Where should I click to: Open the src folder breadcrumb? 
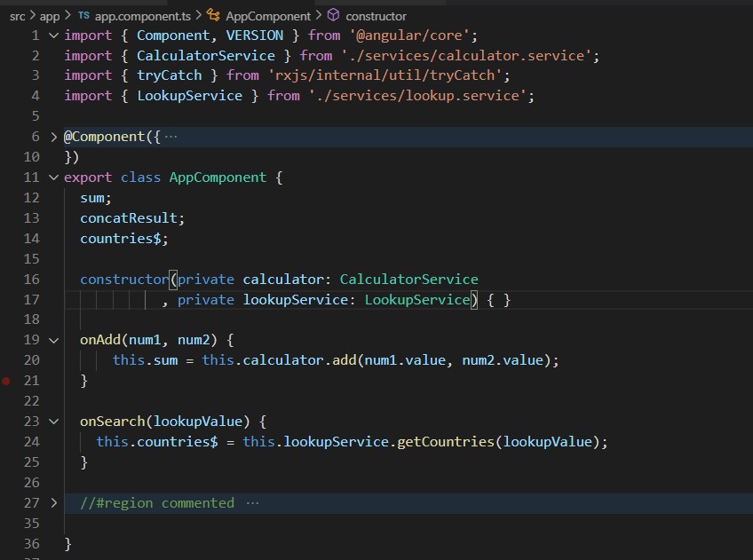click(18, 16)
